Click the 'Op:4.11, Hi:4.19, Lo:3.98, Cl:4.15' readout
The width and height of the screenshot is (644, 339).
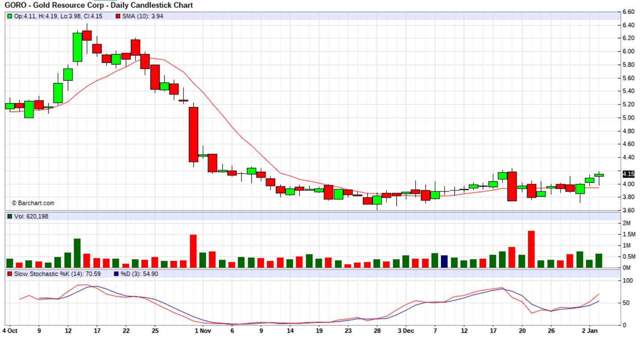[58, 16]
